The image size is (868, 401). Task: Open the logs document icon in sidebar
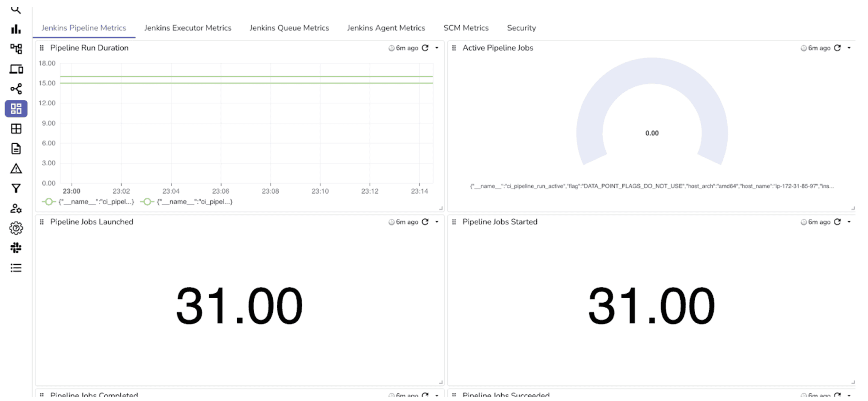tap(16, 148)
